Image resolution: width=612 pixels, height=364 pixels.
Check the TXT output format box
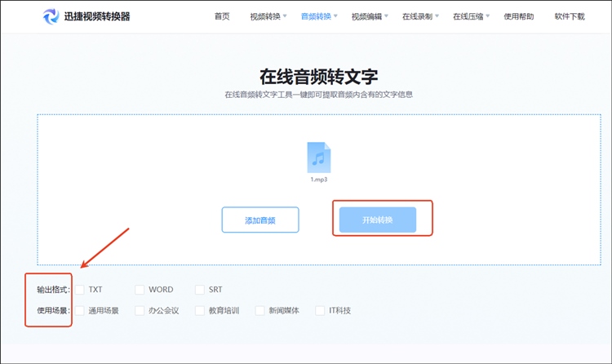[x=80, y=290]
